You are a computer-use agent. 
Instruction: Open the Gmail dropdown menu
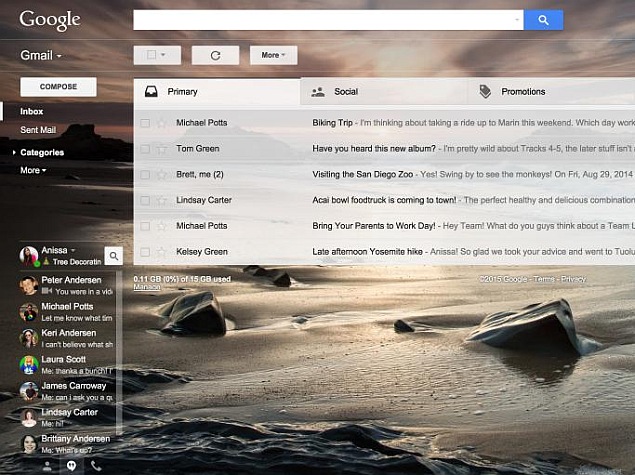[41, 55]
